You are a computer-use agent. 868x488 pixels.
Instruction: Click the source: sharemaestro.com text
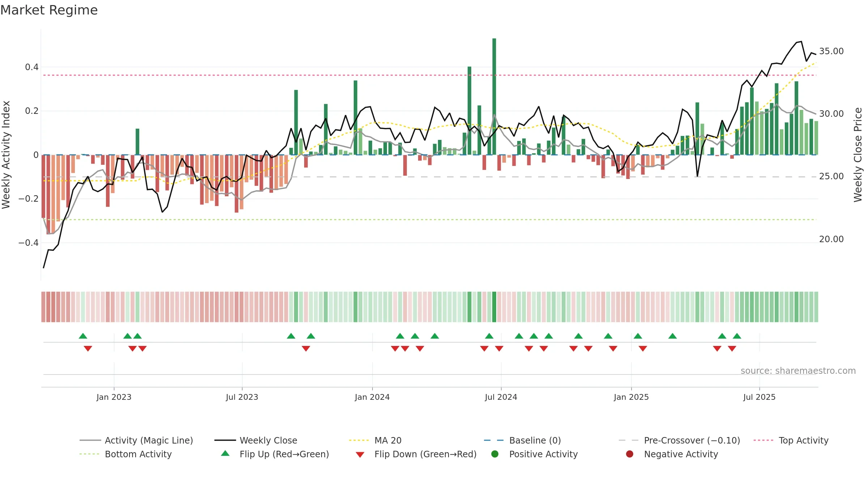point(798,371)
